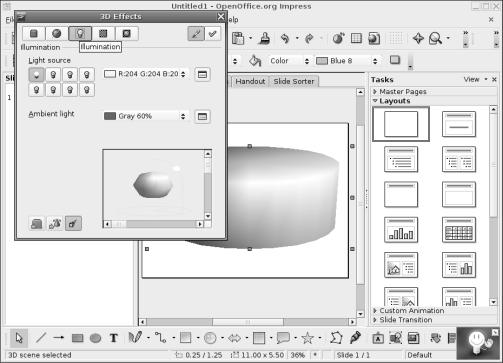
Task: Toggle light source 2 bulb
Action: pos(53,75)
